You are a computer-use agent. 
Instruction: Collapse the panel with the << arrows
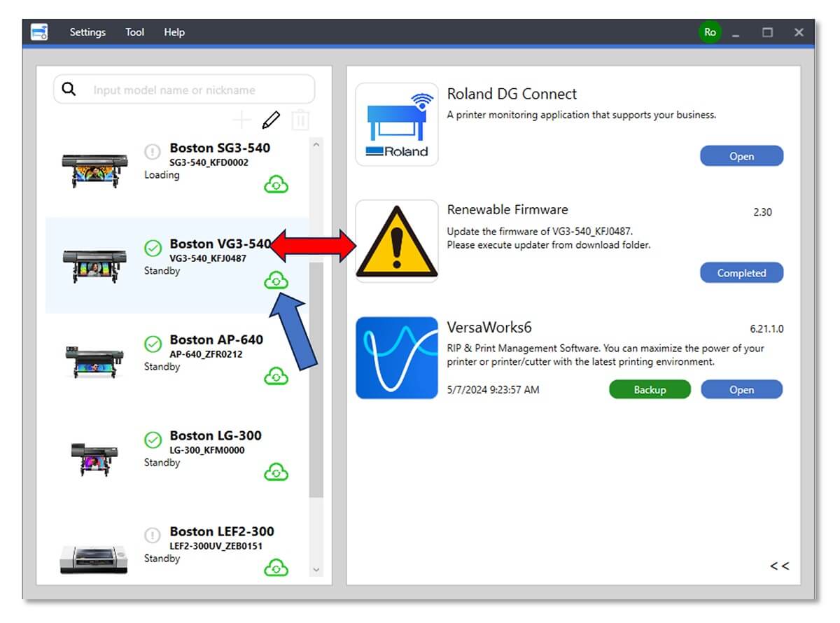click(780, 566)
